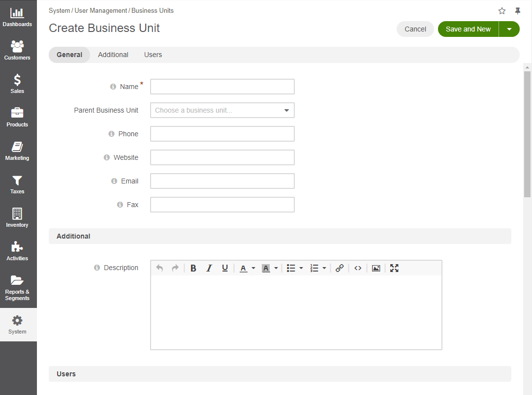Switch to the Additional tab

[x=113, y=55]
